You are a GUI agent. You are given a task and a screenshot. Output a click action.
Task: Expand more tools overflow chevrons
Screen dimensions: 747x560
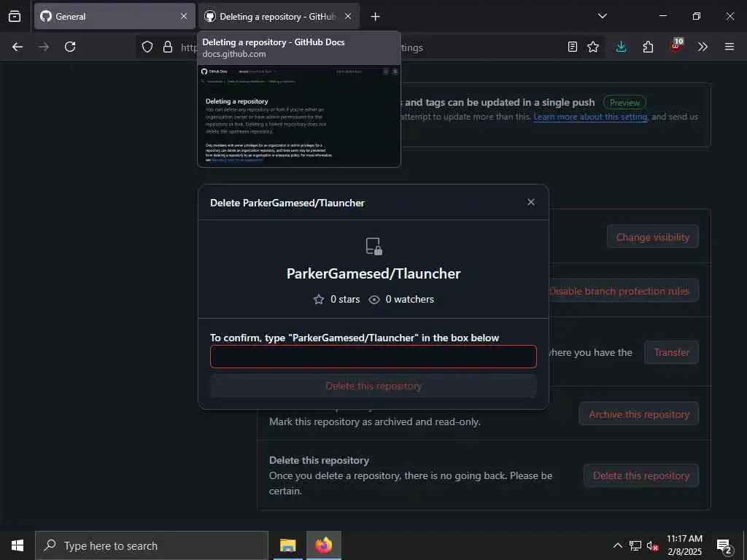coord(703,47)
